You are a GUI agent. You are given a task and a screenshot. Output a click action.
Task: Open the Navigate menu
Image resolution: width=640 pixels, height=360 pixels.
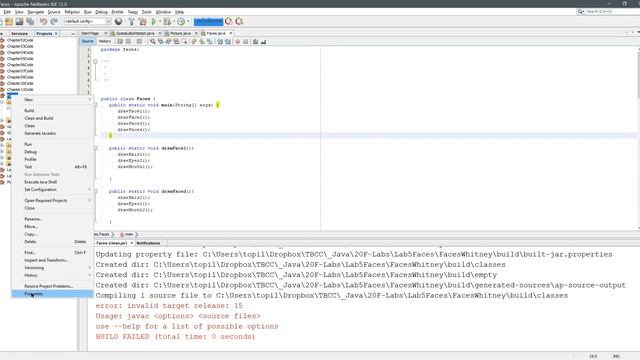coord(36,12)
